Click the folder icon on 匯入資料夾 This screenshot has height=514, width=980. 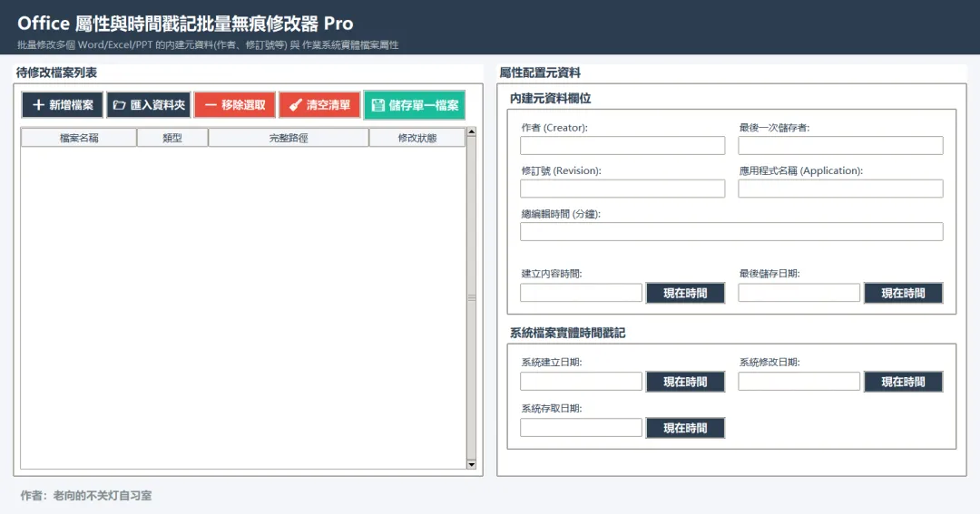point(120,105)
